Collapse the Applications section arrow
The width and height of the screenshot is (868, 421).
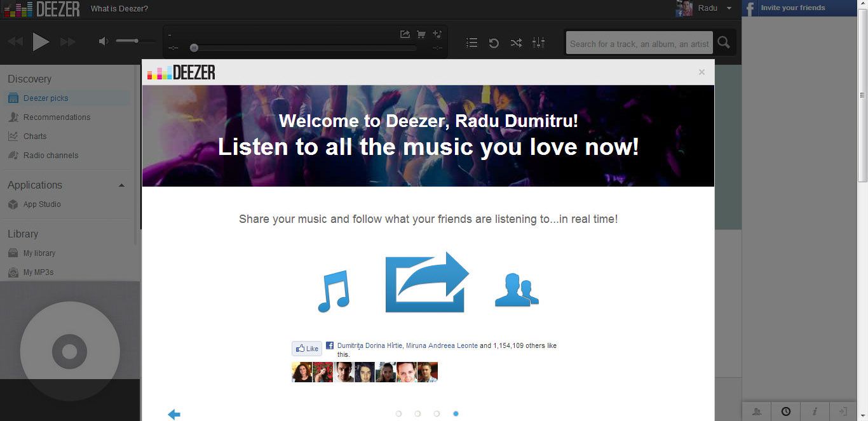(122, 185)
